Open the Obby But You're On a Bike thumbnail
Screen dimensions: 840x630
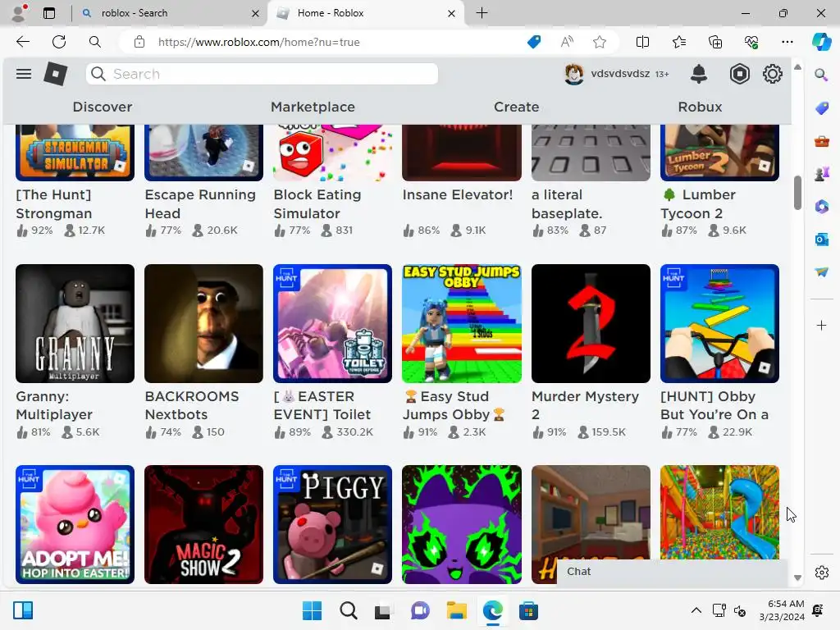[x=719, y=323]
